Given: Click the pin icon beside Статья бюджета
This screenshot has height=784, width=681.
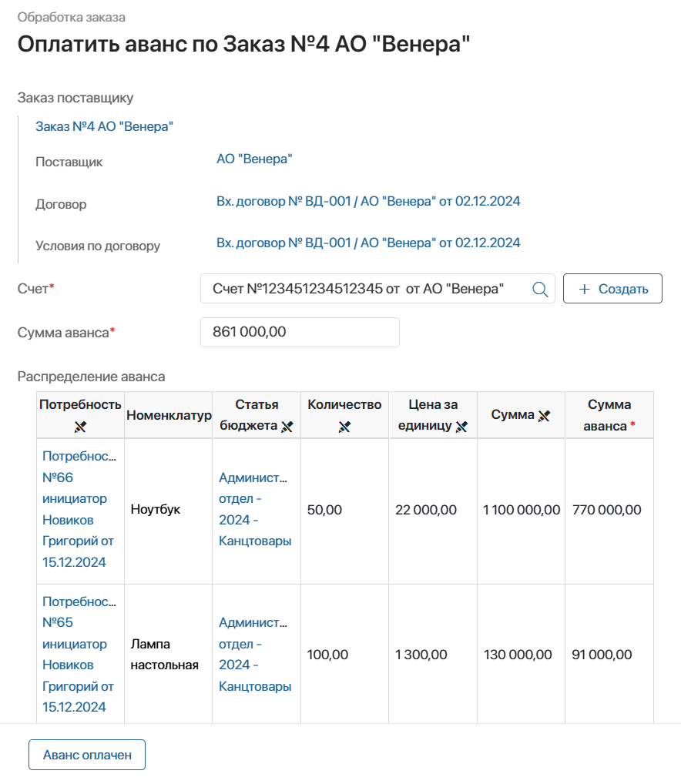Looking at the screenshot, I should point(287,426).
